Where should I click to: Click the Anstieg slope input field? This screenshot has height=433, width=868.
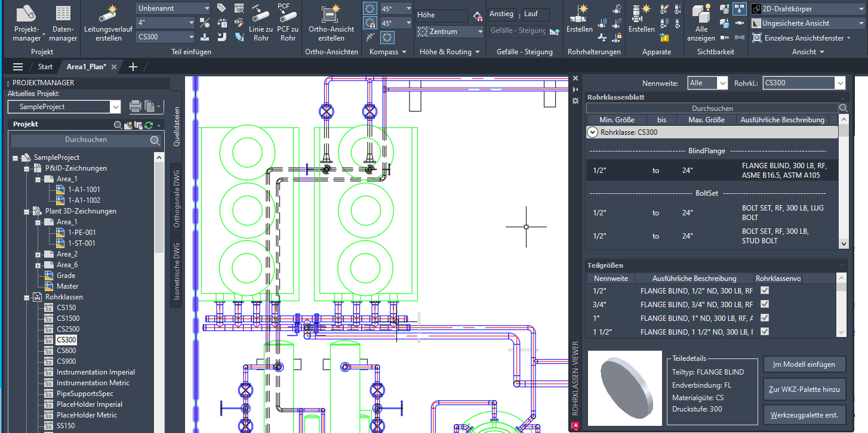[x=503, y=14]
